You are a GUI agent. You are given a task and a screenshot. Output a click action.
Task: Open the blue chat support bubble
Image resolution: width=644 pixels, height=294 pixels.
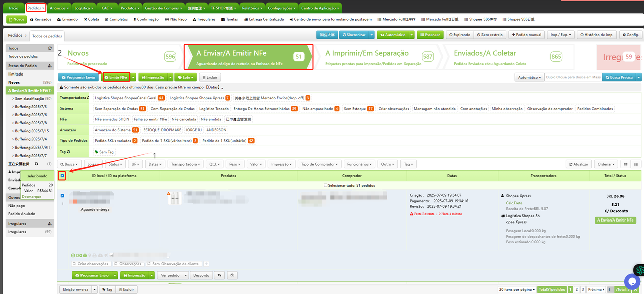point(632,281)
